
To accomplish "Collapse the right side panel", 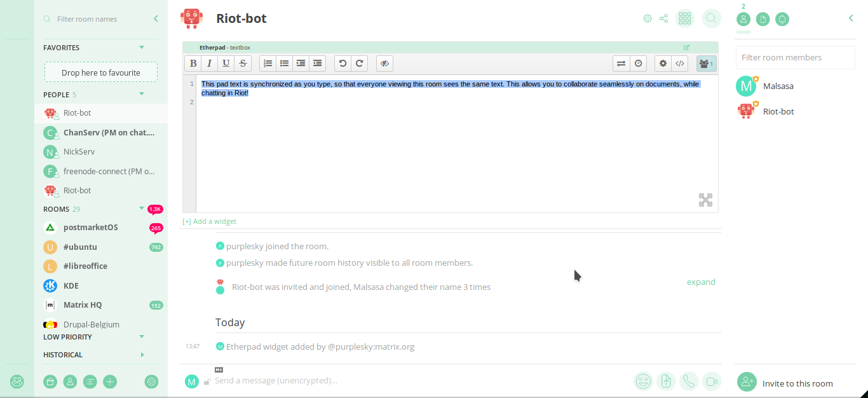I will tap(851, 18).
